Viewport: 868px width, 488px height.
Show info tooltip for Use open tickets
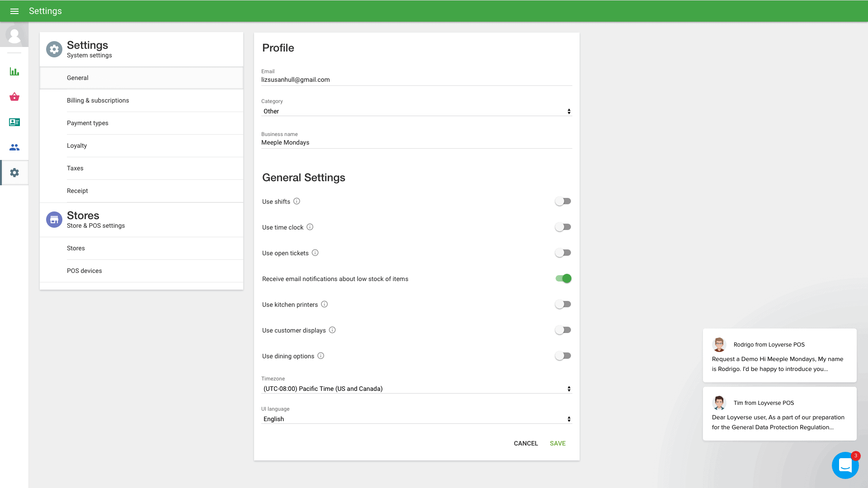pos(315,253)
